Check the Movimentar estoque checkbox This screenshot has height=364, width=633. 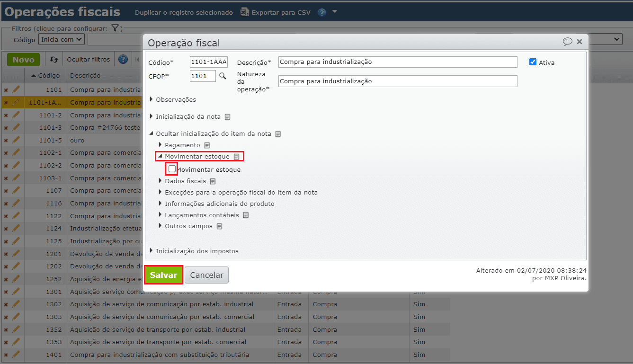click(172, 169)
